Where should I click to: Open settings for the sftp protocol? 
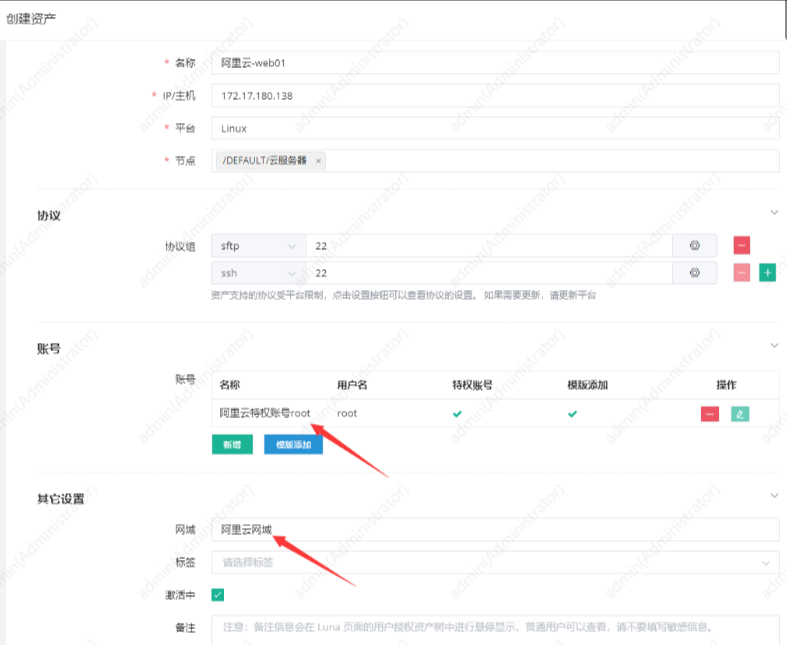pos(696,245)
